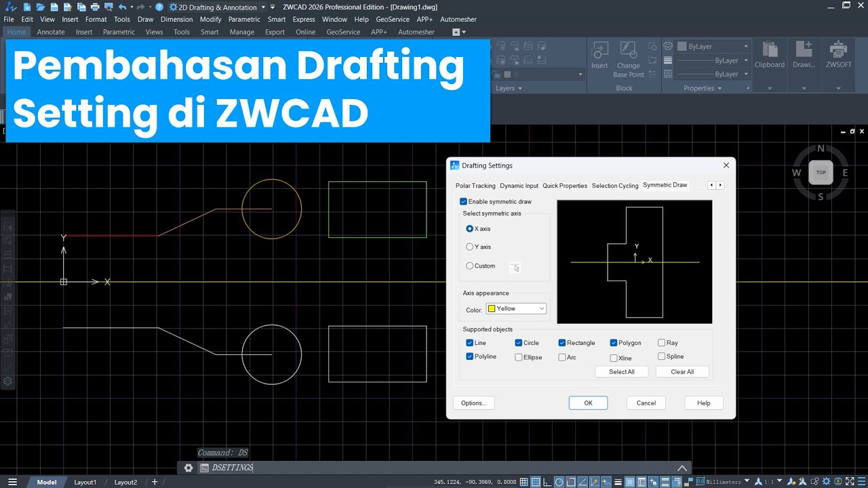Switch to the Selection Cycling tab
This screenshot has width=868, height=488.
[x=615, y=186]
